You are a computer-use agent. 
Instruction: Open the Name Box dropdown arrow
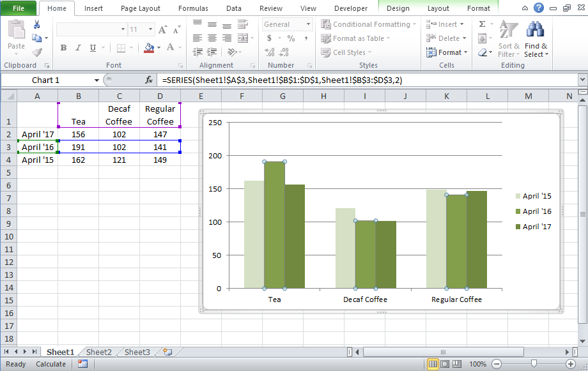(97, 80)
